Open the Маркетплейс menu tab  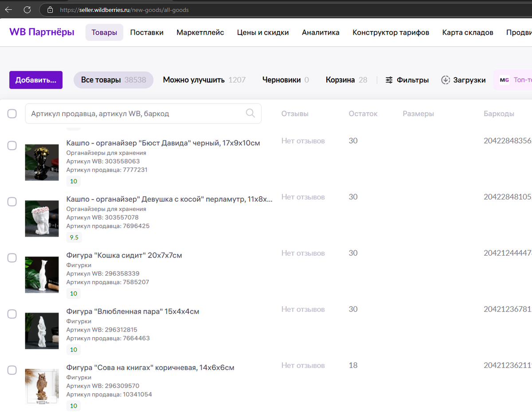[200, 32]
